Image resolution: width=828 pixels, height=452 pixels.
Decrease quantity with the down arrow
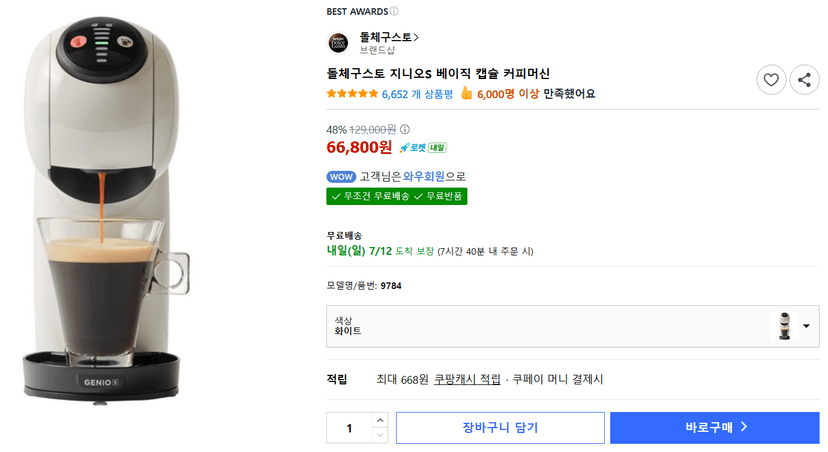380,436
